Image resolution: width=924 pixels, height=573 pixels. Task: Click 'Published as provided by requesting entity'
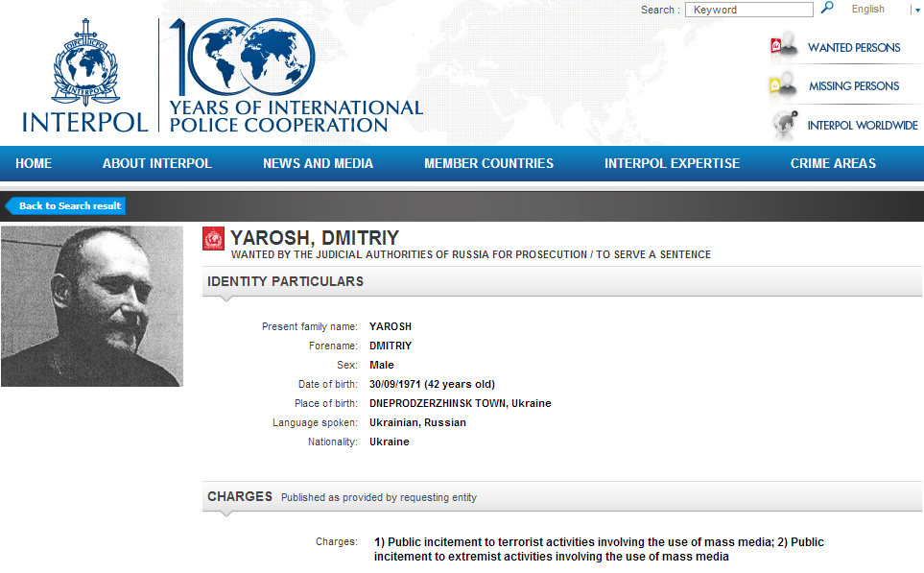tap(379, 497)
